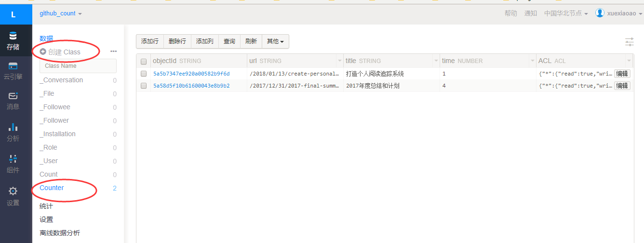
Task: Open 统计 in the data sidebar
Action: point(46,206)
